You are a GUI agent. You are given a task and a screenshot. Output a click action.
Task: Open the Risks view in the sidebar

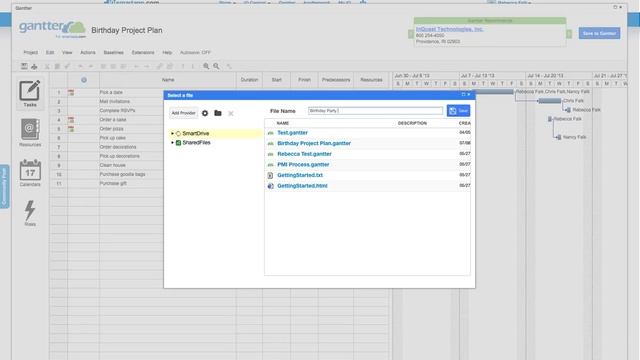point(30,213)
